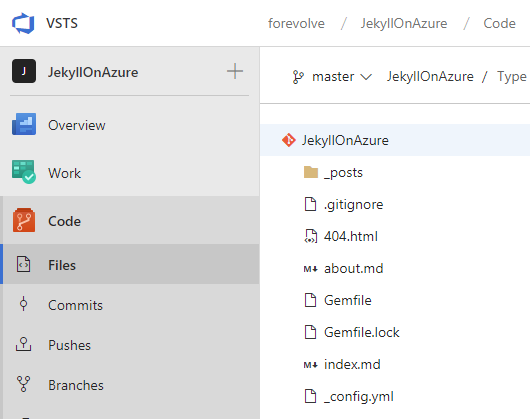Click the Files page icon
530x419 pixels.
point(24,264)
